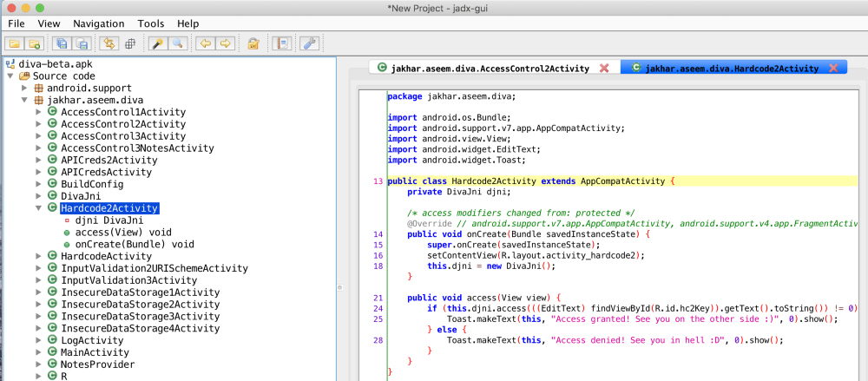Expand the AccessControl1Activity class node
868x381 pixels.
(x=38, y=113)
